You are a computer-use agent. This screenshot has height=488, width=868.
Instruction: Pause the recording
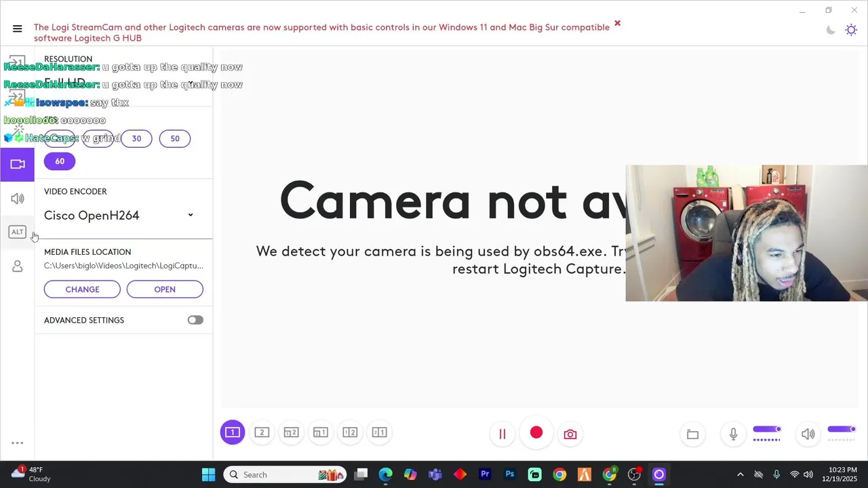point(502,434)
